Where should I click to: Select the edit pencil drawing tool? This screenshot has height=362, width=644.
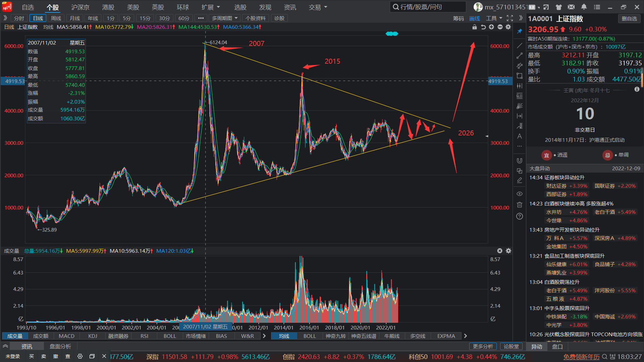point(520,180)
